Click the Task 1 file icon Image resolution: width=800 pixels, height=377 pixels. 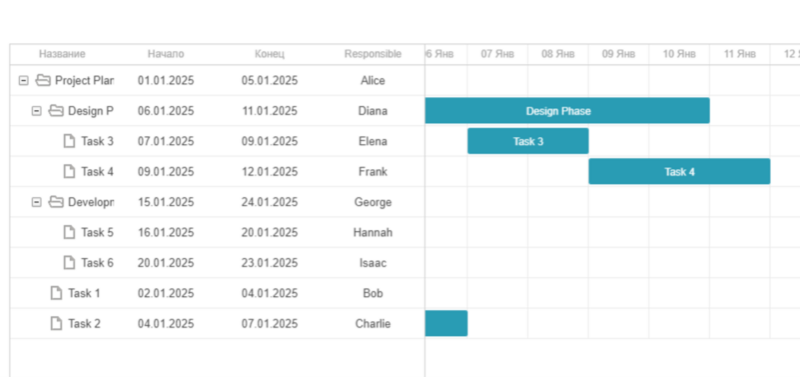point(56,293)
